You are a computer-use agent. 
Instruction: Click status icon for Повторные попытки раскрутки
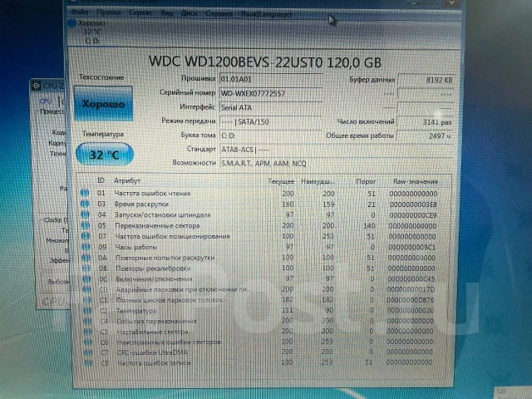pos(86,258)
